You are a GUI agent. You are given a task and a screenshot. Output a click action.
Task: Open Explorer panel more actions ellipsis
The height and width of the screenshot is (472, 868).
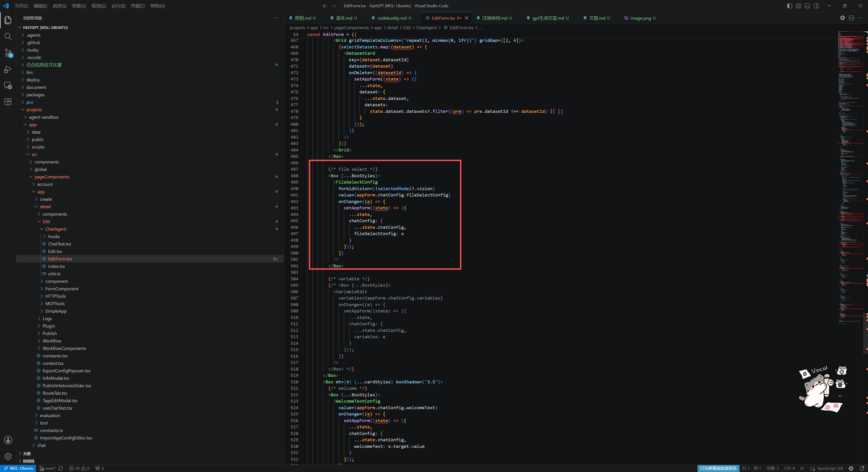click(x=276, y=18)
